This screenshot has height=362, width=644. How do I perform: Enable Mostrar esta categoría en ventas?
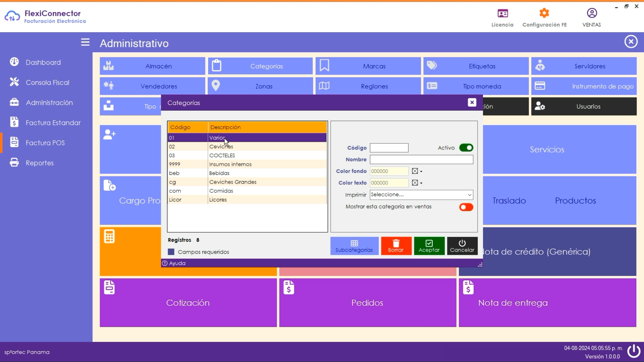pyautogui.click(x=466, y=207)
